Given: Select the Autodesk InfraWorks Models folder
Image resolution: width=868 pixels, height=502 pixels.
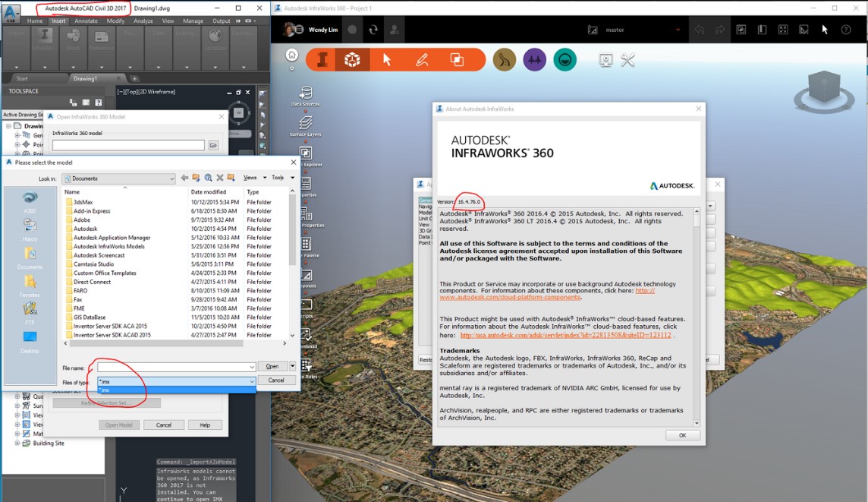Looking at the screenshot, I should click(109, 247).
